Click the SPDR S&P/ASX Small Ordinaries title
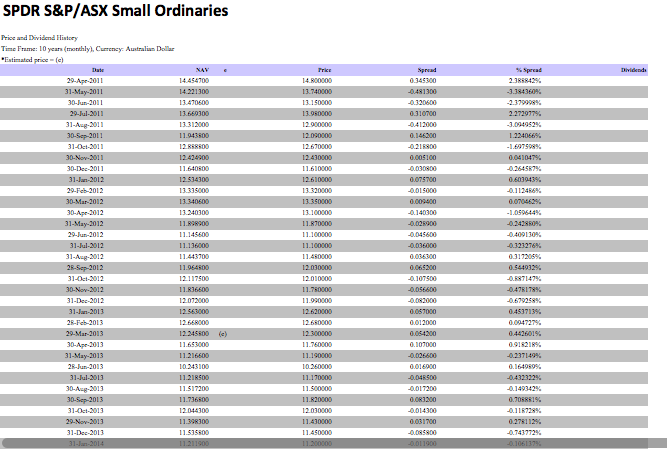This screenshot has height=449, width=667. pos(115,11)
